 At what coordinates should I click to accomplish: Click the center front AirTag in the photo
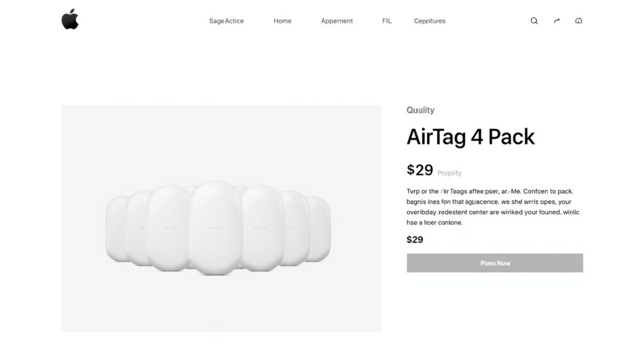tap(216, 229)
